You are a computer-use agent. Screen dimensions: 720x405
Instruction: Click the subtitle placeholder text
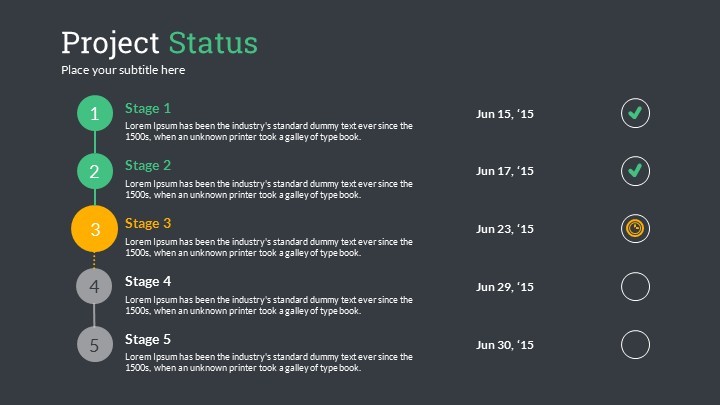coord(123,70)
